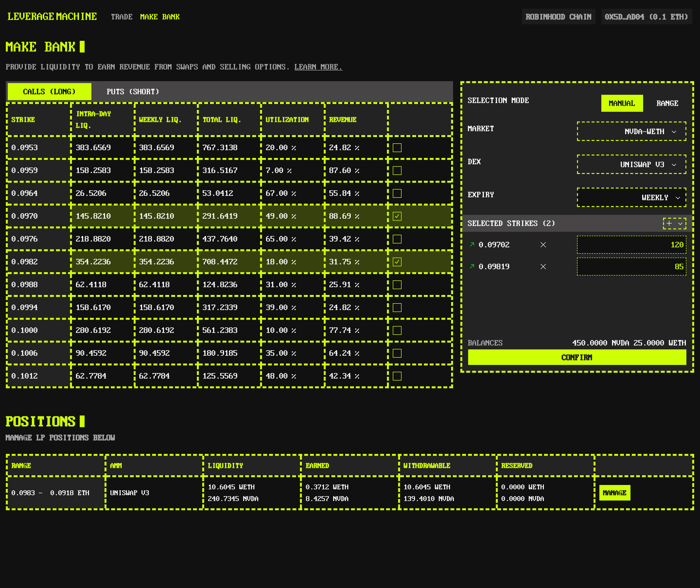Viewport: 700px width, 588px height.
Task: Click revenue value 88.69 %
Action: (x=344, y=216)
